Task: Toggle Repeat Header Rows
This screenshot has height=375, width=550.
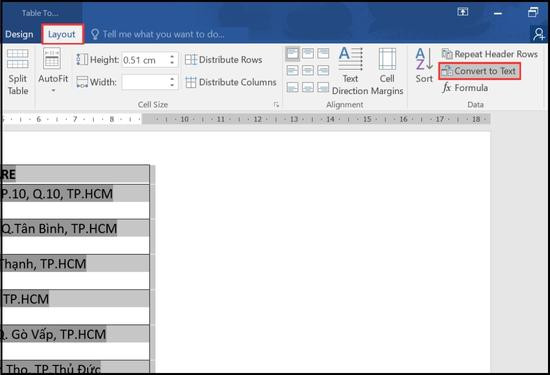Action: click(489, 54)
